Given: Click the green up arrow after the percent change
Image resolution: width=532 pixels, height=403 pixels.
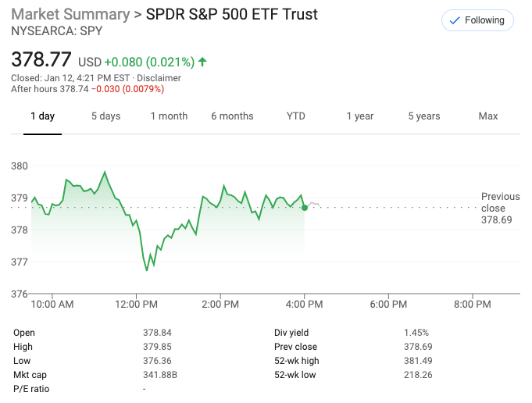Looking at the screenshot, I should pyautogui.click(x=203, y=61).
